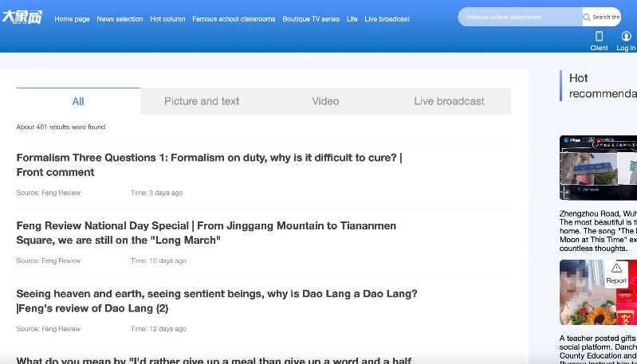Switch to the Video tab
Screen dimensions: 637x364
pyautogui.click(x=325, y=101)
